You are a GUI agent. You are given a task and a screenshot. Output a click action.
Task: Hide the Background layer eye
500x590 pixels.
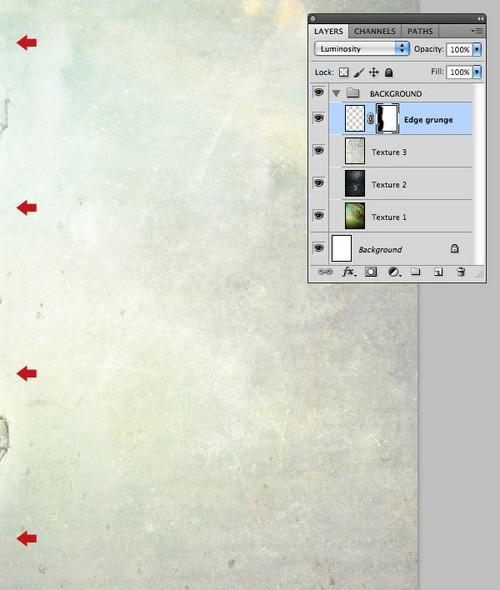click(319, 248)
